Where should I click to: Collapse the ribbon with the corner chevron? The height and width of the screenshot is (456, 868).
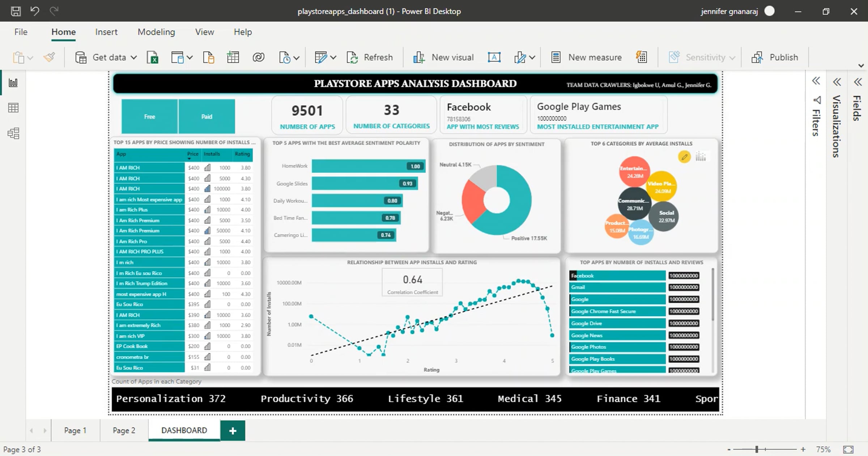coord(861,66)
